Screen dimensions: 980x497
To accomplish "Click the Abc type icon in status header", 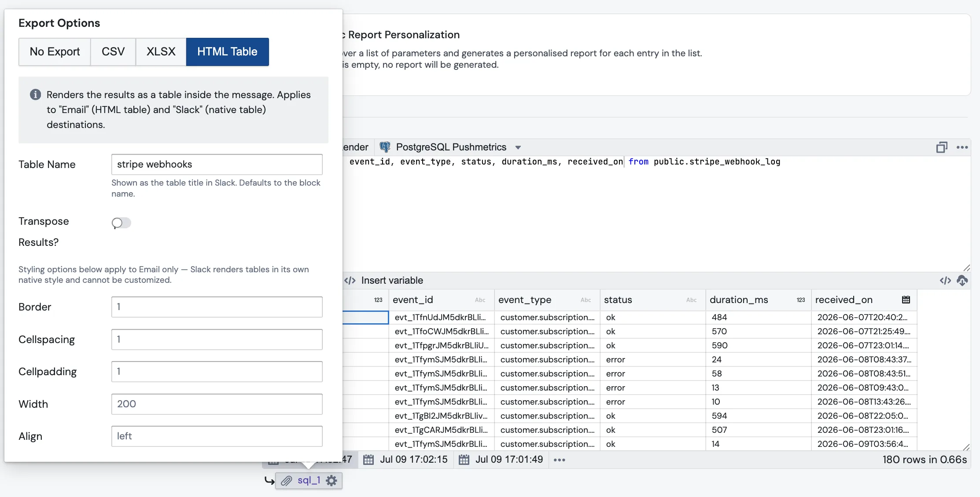I will (692, 300).
